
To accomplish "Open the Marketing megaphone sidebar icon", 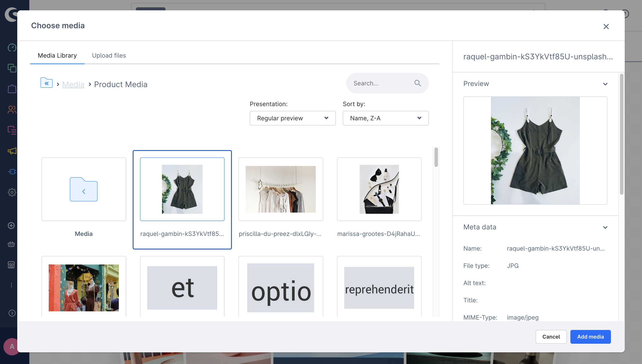I will (x=12, y=151).
